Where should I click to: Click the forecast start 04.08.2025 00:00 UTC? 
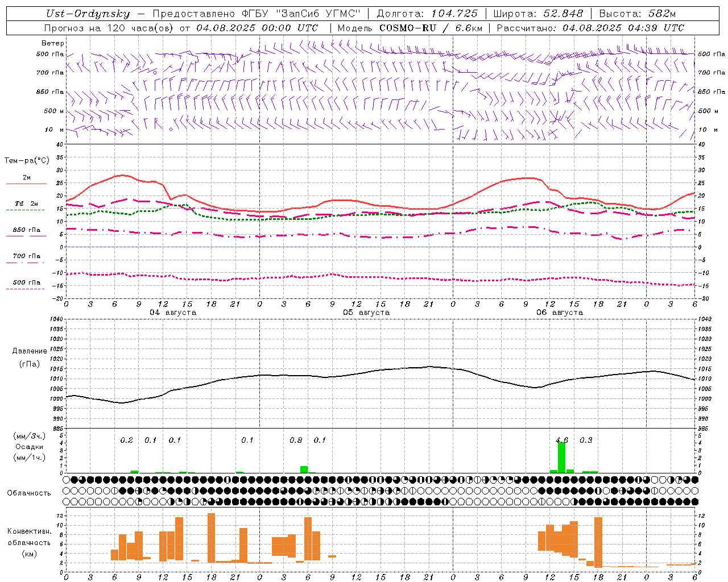coord(257,28)
